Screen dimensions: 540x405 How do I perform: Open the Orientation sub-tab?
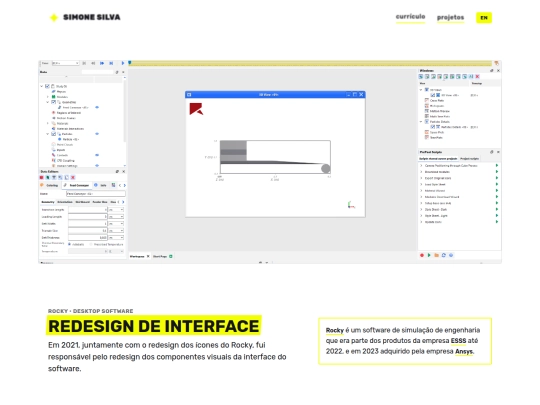coord(65,202)
